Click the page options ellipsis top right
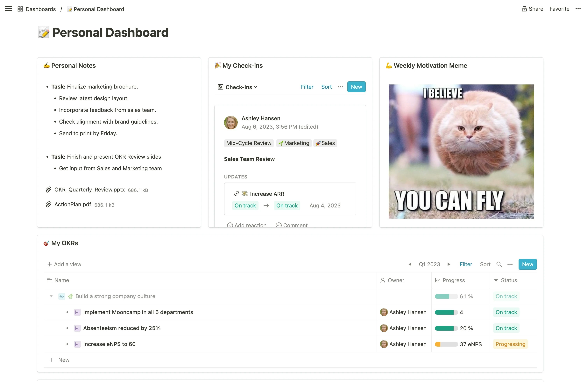588x382 pixels. click(x=578, y=9)
